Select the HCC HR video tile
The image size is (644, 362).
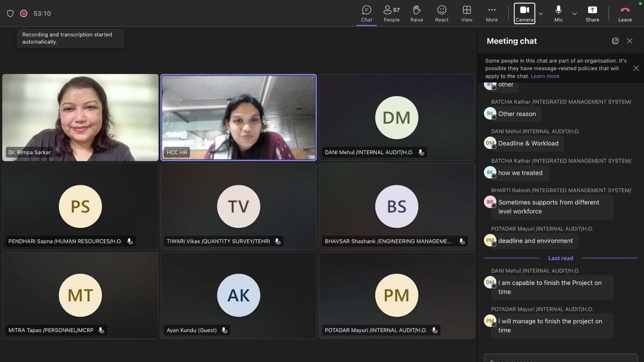point(239,117)
